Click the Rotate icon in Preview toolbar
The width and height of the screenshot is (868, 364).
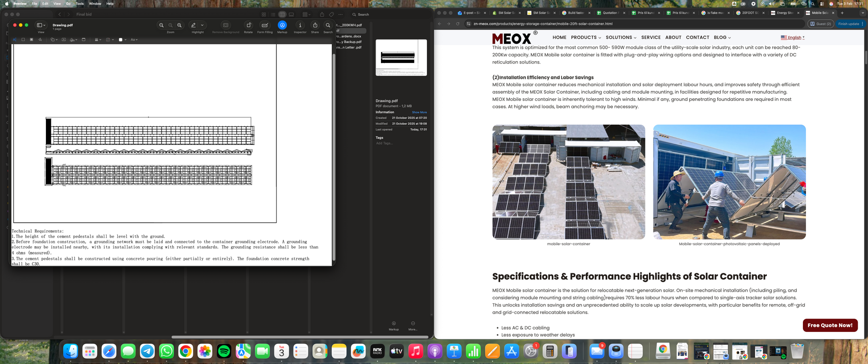coord(248,25)
